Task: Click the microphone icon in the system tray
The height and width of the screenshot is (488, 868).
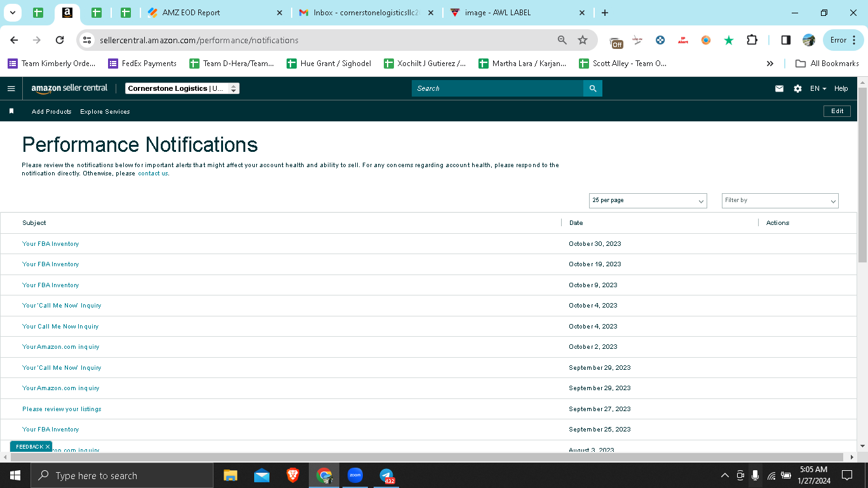Action: pyautogui.click(x=756, y=475)
